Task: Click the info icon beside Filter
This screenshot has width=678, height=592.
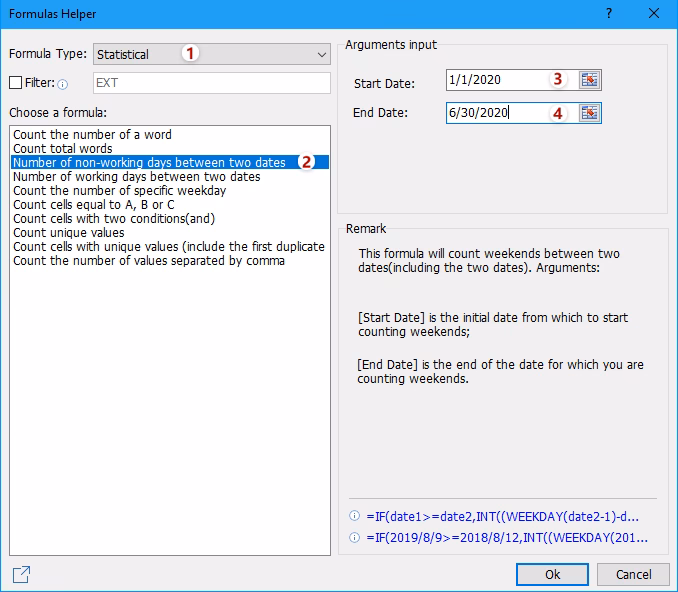Action: pos(62,84)
